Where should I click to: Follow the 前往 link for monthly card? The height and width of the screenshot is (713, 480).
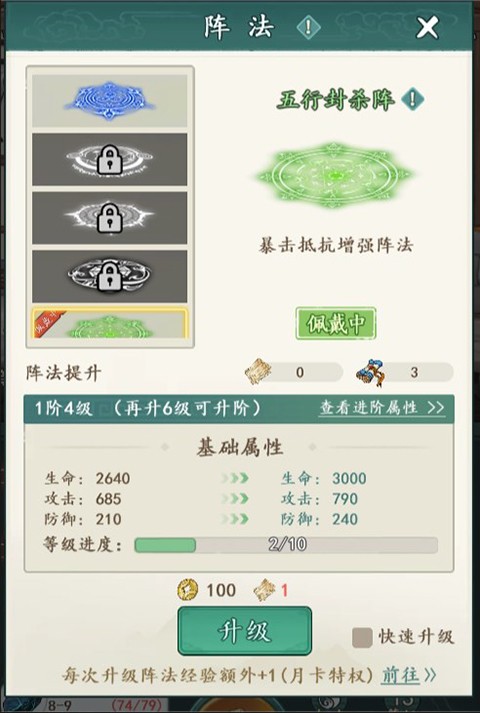[409, 675]
